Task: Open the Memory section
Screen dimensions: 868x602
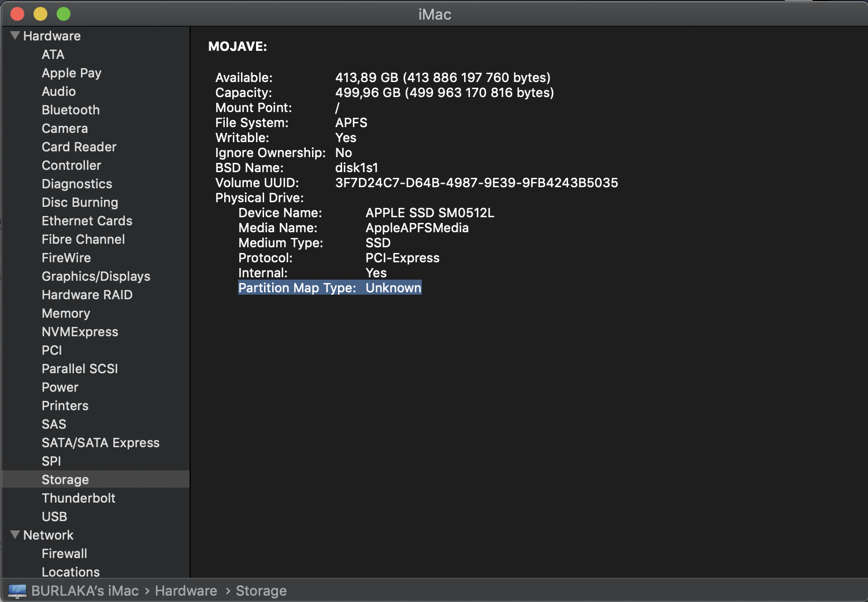Action: (x=66, y=313)
